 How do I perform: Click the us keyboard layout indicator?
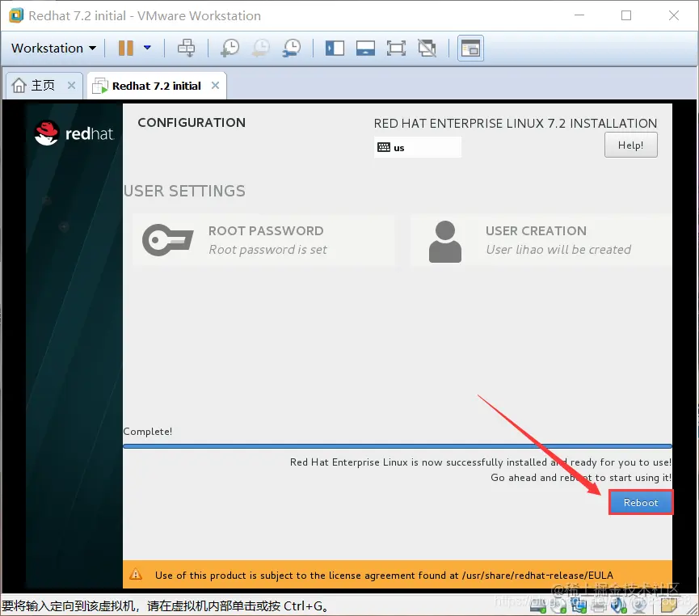[x=417, y=147]
